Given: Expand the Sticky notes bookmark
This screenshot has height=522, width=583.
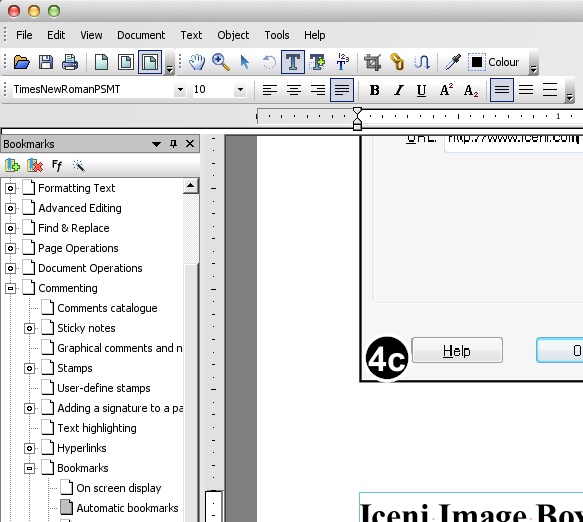Looking at the screenshot, I should pos(29,328).
